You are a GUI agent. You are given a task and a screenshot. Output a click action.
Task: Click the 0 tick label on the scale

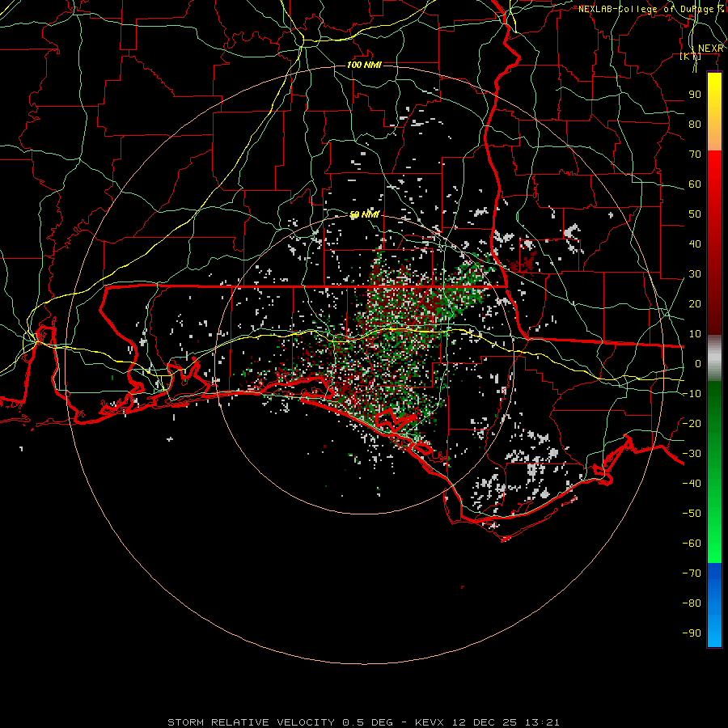698,363
